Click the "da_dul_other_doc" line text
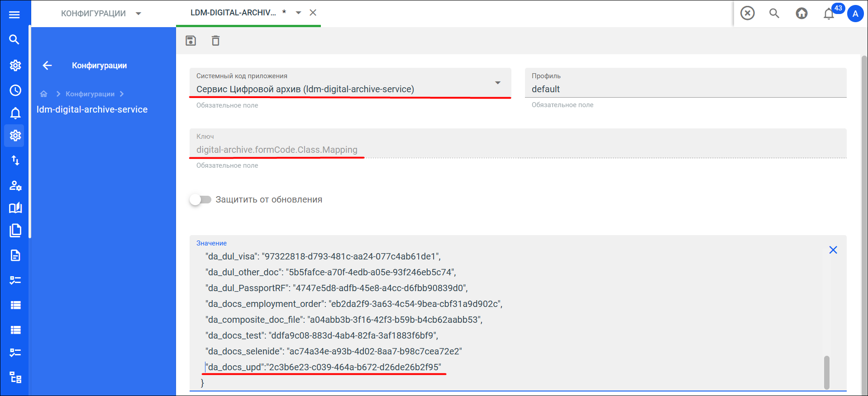The width and height of the screenshot is (868, 396). click(x=331, y=272)
